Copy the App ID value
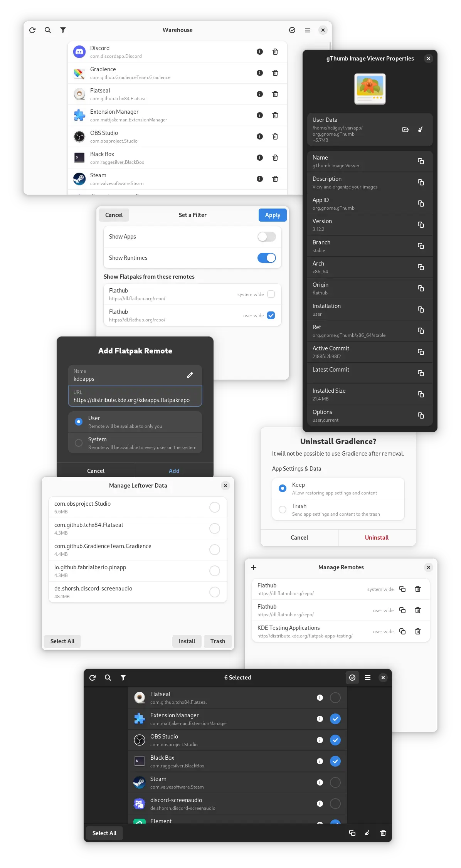The width and height of the screenshot is (461, 868). pos(421,204)
